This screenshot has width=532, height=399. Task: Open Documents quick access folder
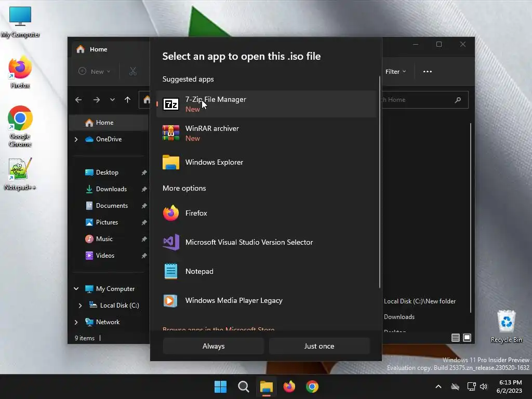coord(112,206)
